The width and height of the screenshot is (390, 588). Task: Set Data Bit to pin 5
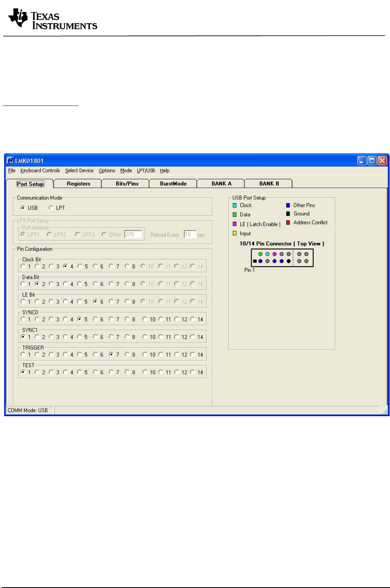click(80, 284)
